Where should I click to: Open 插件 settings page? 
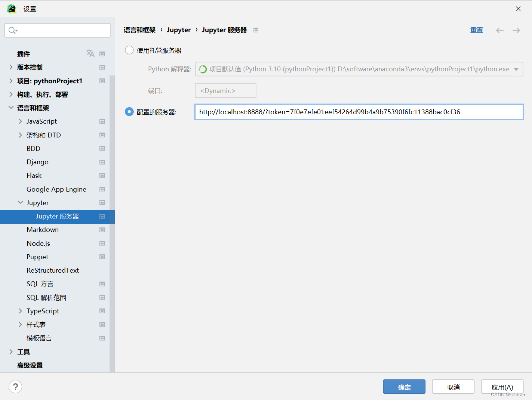[x=23, y=54]
